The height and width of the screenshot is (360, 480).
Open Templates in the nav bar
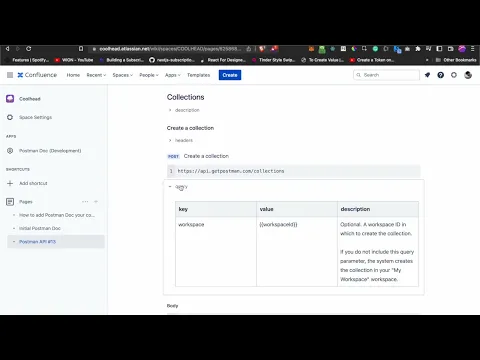(198, 75)
